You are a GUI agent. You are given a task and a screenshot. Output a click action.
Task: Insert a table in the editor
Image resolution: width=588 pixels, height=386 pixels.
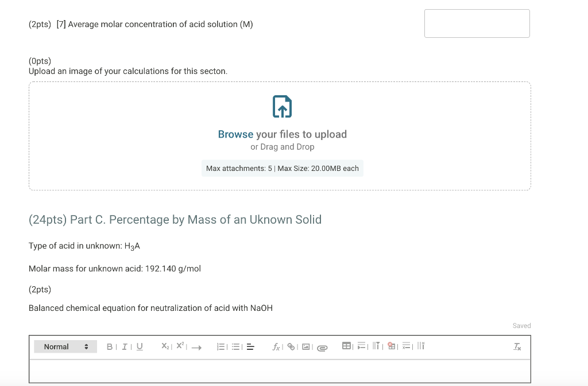point(347,346)
